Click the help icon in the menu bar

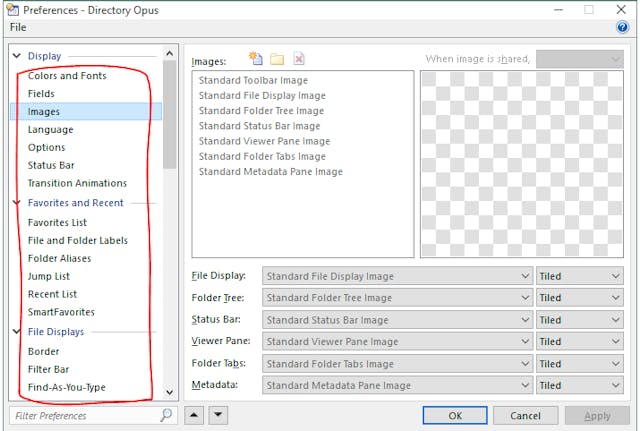[622, 28]
